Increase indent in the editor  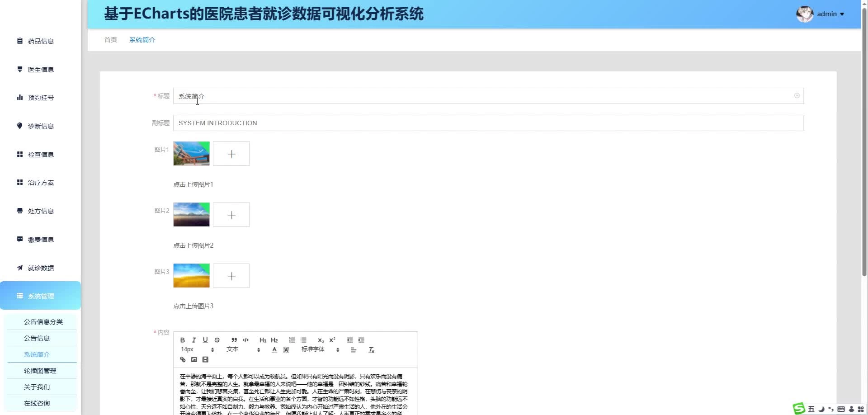361,340
